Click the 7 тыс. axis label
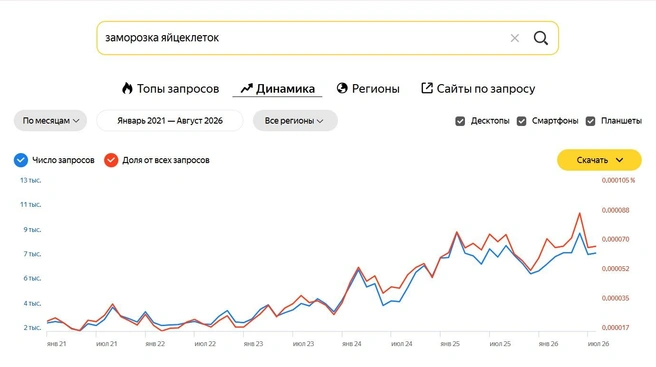Image resolution: width=656 pixels, height=367 pixels. [32, 254]
